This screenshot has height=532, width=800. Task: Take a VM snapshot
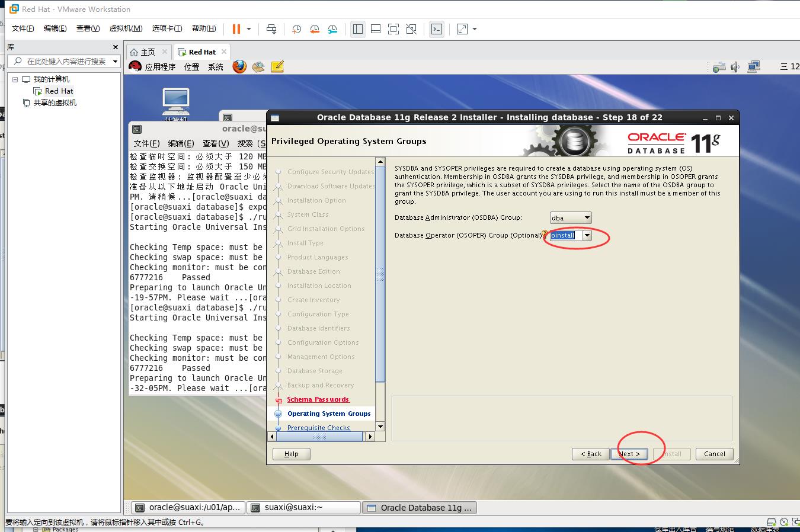(296, 29)
